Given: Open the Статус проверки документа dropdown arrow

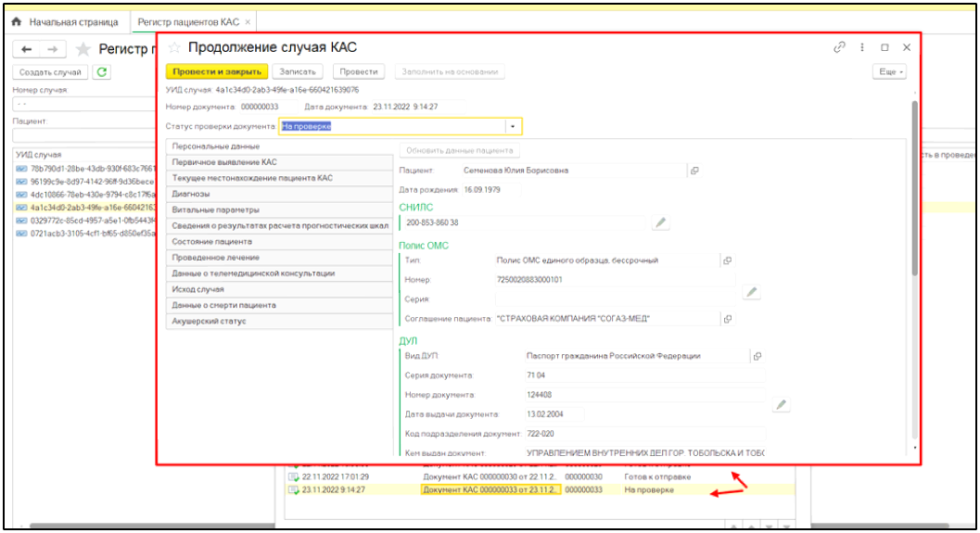Looking at the screenshot, I should point(512,127).
